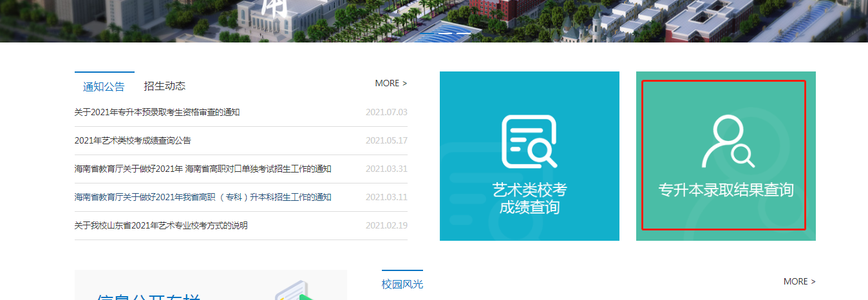
Task: Read notice on 高职对口单独考试招生工作
Action: pos(203,169)
